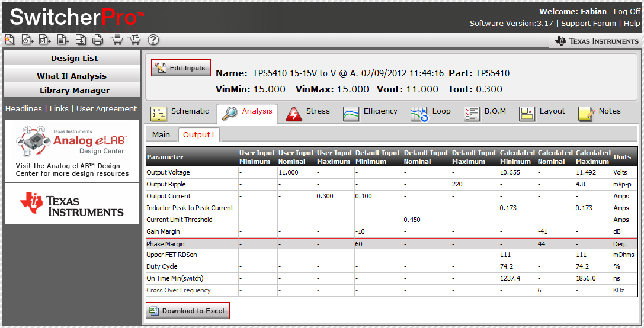The image size is (644, 328).
Task: Switch to the Loop tab
Action: (x=441, y=111)
